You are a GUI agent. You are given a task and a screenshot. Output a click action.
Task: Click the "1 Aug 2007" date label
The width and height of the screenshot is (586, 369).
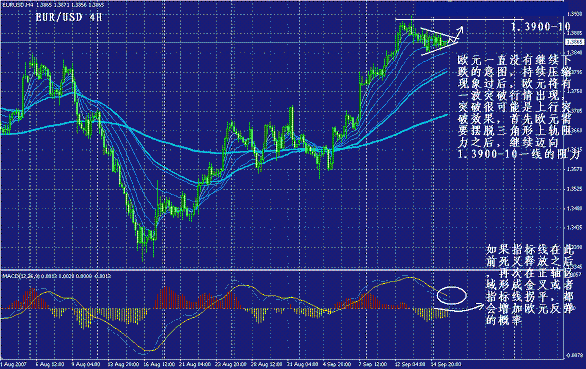pyautogui.click(x=14, y=364)
